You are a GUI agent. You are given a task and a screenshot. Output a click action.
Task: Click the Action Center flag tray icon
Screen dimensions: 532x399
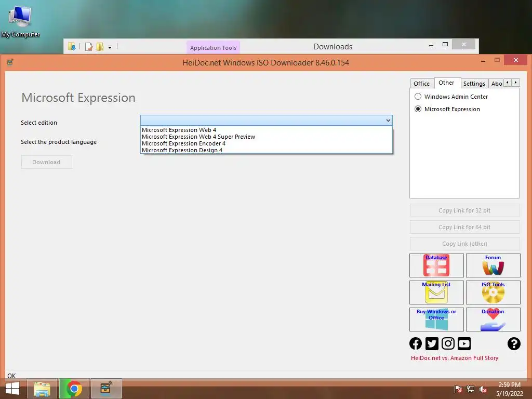pyautogui.click(x=458, y=389)
